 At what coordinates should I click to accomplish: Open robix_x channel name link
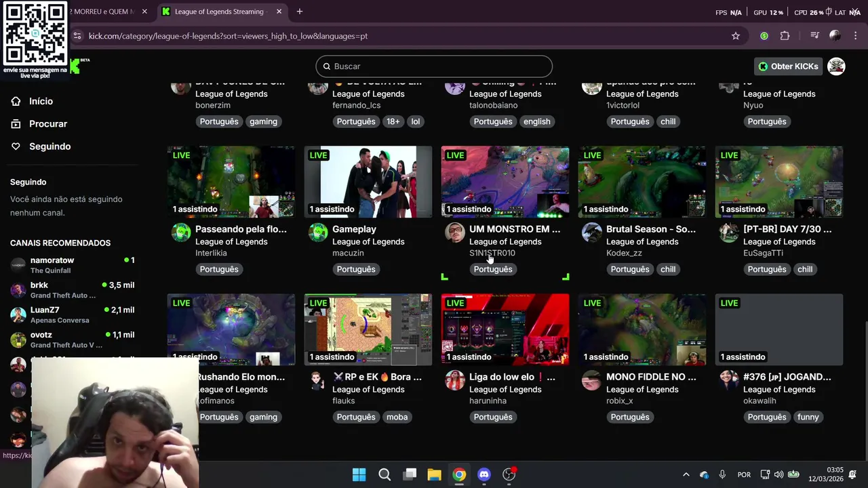click(619, 401)
